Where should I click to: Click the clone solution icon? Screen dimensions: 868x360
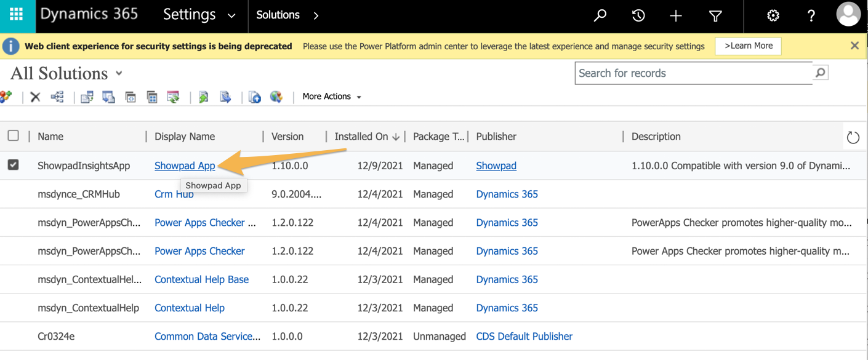coord(108,97)
